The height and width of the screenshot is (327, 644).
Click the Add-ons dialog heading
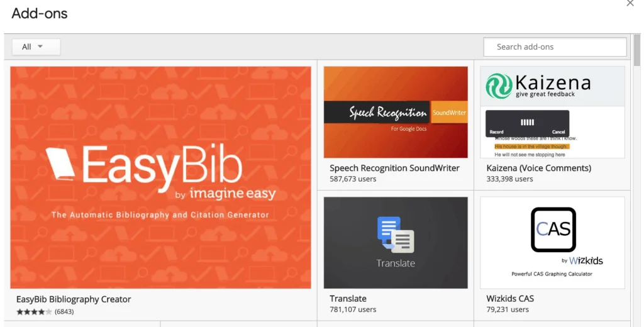click(40, 14)
